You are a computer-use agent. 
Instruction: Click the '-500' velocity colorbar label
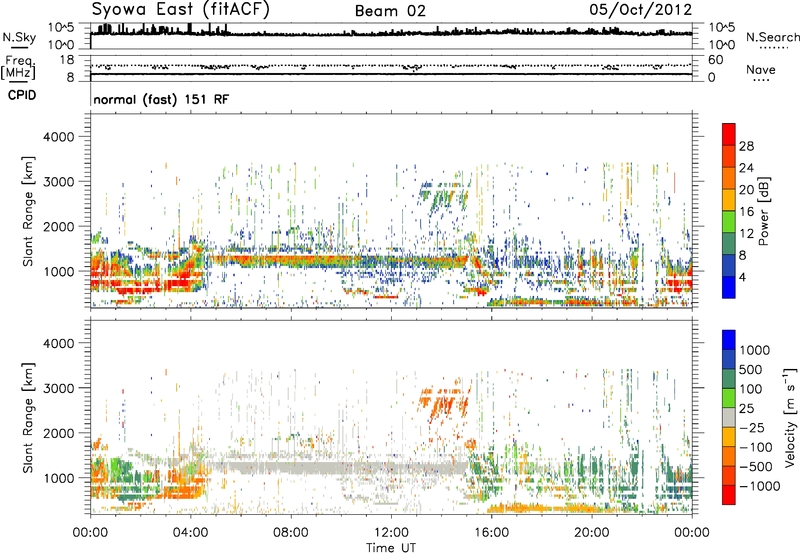pos(756,467)
